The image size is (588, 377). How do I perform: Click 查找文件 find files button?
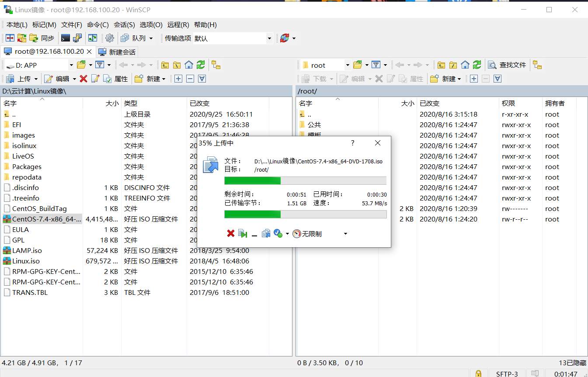pyautogui.click(x=507, y=65)
